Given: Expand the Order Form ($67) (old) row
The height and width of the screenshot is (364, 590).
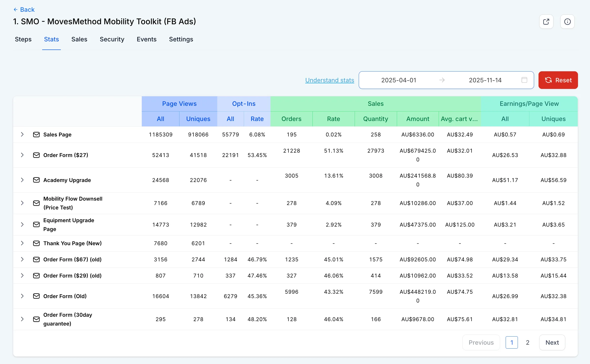Looking at the screenshot, I should 22,259.
